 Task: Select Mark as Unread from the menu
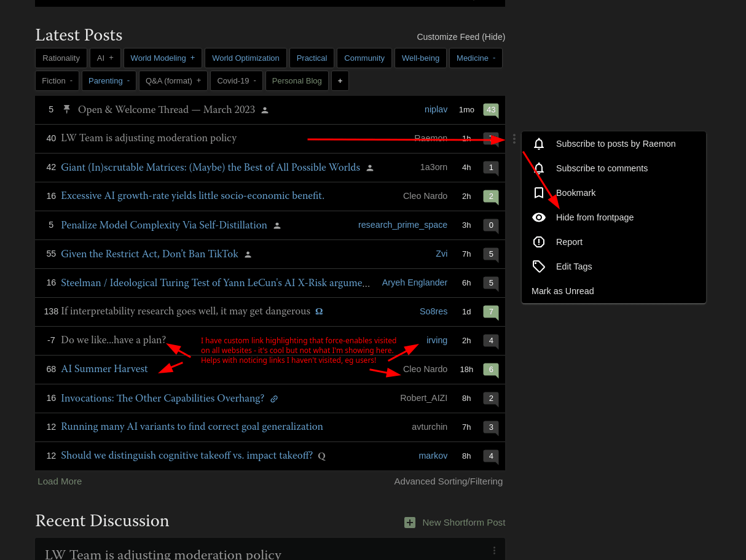click(562, 291)
